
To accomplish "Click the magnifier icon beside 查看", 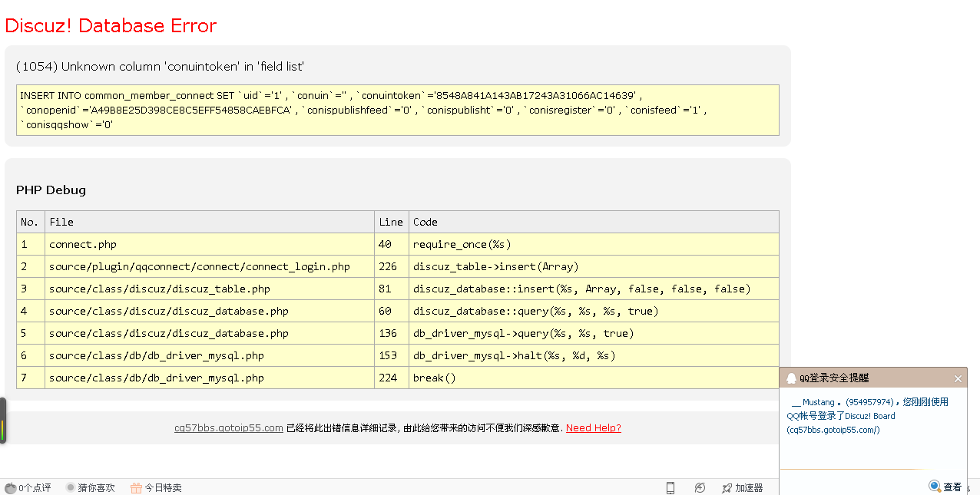I will click(x=935, y=486).
